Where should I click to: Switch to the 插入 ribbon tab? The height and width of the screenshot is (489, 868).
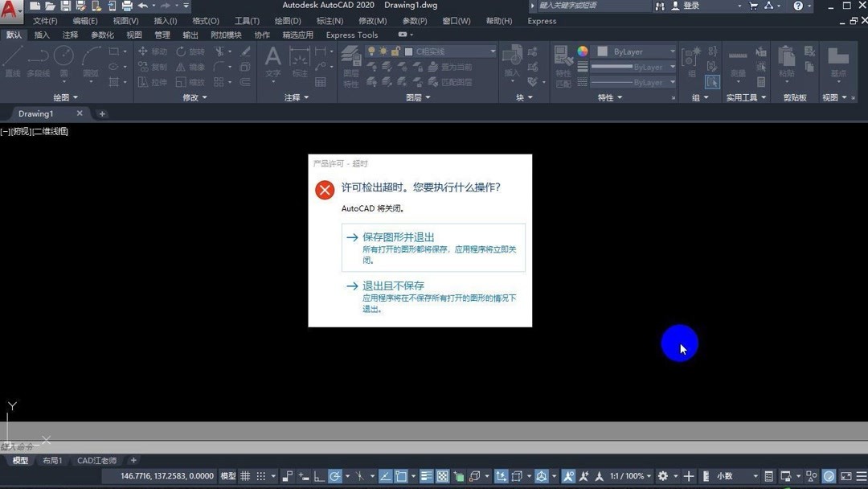pos(41,35)
